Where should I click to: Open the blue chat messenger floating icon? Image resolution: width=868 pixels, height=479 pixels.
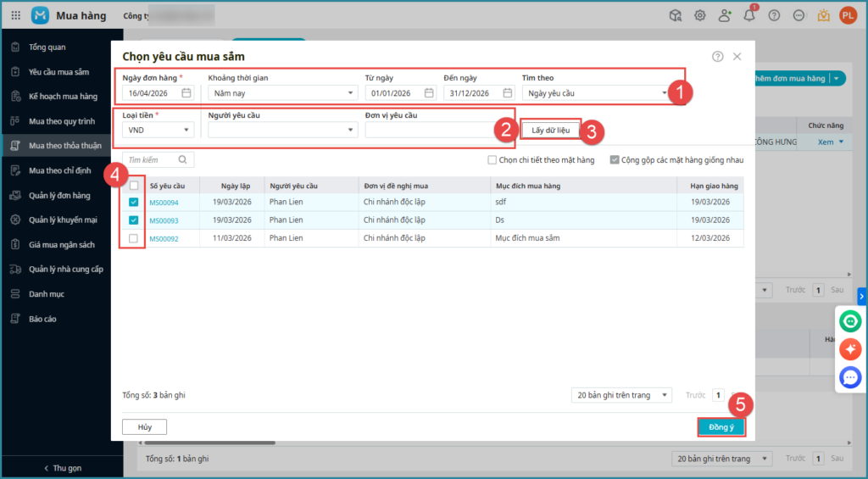(850, 377)
